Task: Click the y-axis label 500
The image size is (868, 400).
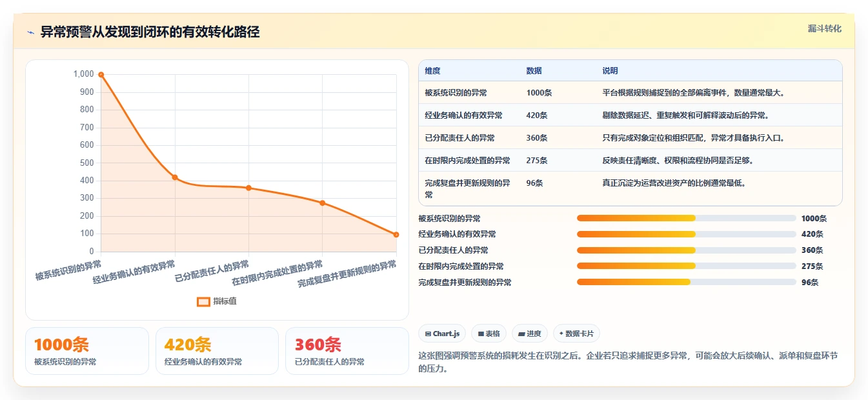Action: click(87, 163)
